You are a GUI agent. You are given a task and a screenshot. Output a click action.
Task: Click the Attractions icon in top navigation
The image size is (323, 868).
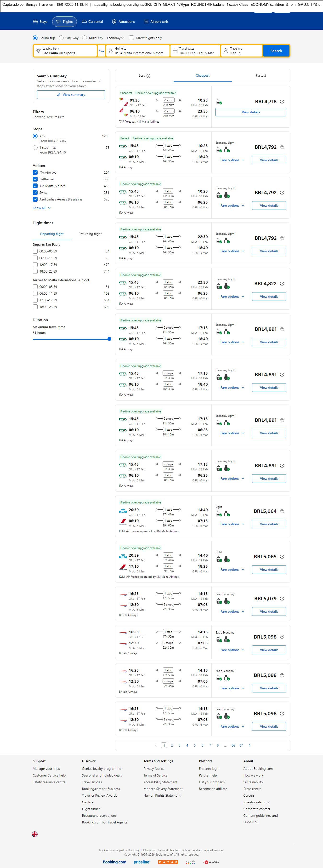pos(114,22)
